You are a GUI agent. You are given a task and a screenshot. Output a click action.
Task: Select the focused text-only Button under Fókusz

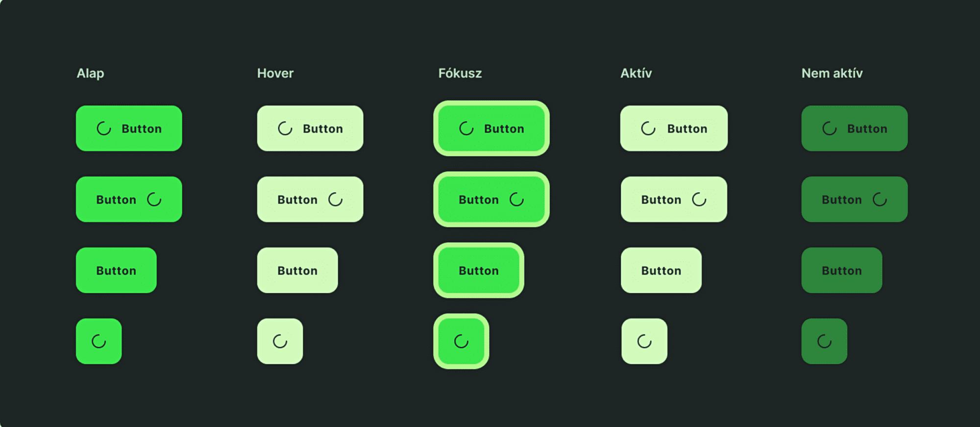click(479, 270)
